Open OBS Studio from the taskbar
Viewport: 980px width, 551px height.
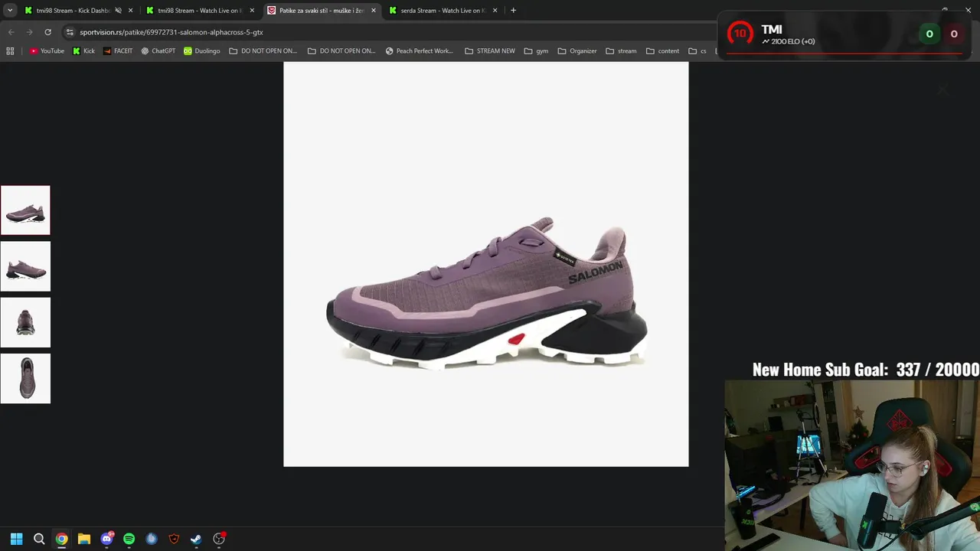tap(219, 539)
